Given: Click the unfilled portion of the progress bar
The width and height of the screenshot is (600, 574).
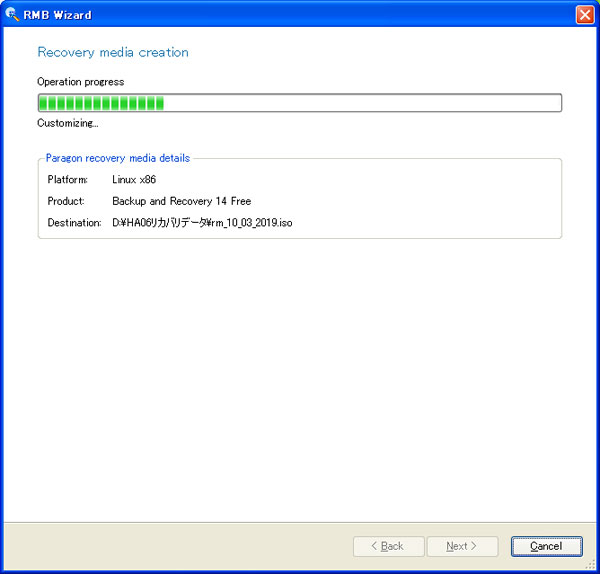Looking at the screenshot, I should coord(360,103).
